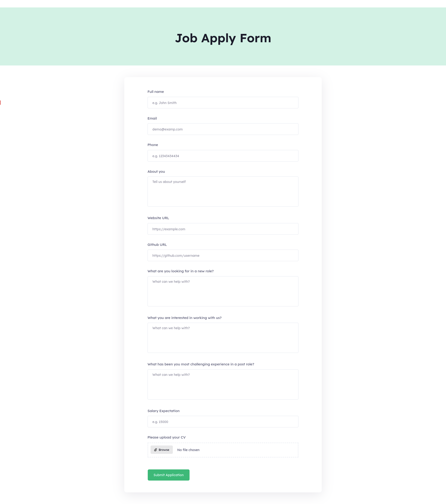Screen dimensions: 446x504
Task: Select the Phone number field
Action: (223, 156)
